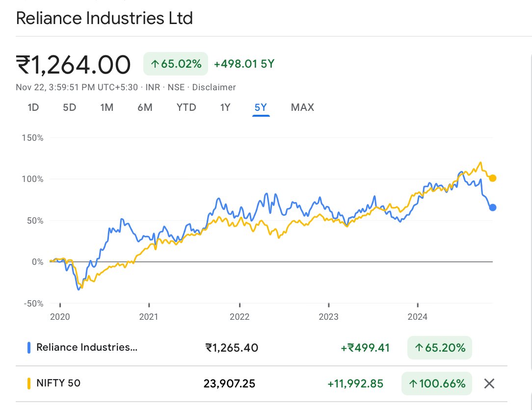This screenshot has width=532, height=410.
Task: Click the 2023 x-axis label
Action: click(x=328, y=317)
